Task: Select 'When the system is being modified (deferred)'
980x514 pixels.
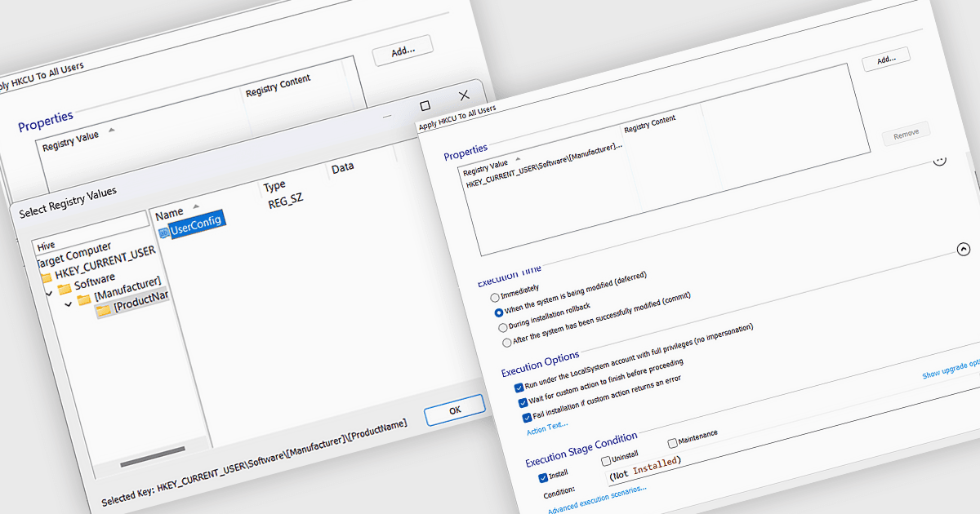Action: 498,312
